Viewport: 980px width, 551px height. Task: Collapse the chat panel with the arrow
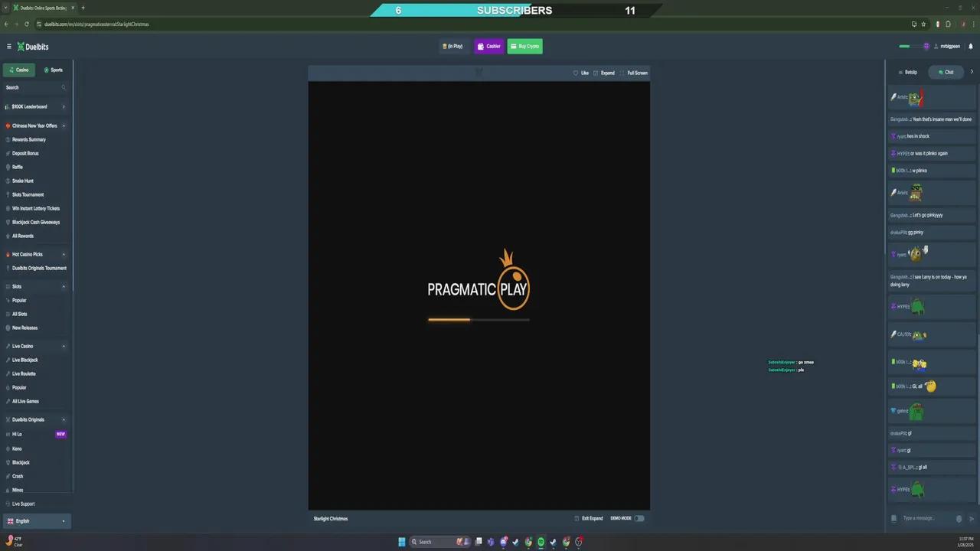(x=972, y=72)
